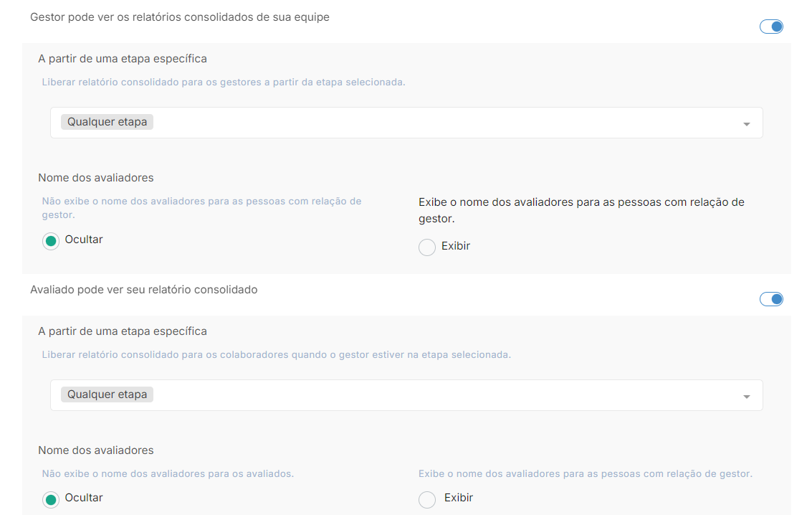Click inside the Avaliado etapa selection field

[x=406, y=396]
